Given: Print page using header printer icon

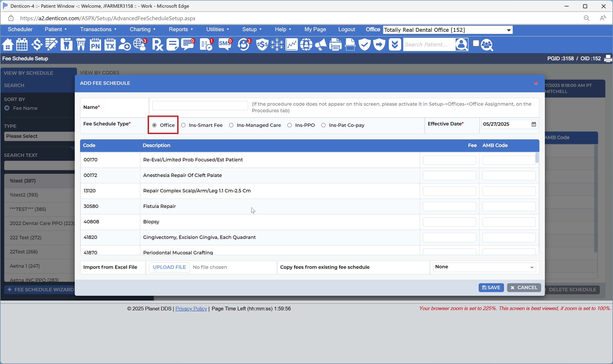Looking at the screenshot, I should pyautogui.click(x=608, y=59).
